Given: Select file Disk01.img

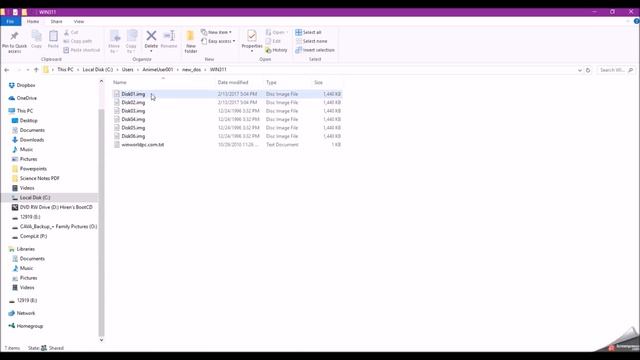Looking at the screenshot, I should click(133, 94).
